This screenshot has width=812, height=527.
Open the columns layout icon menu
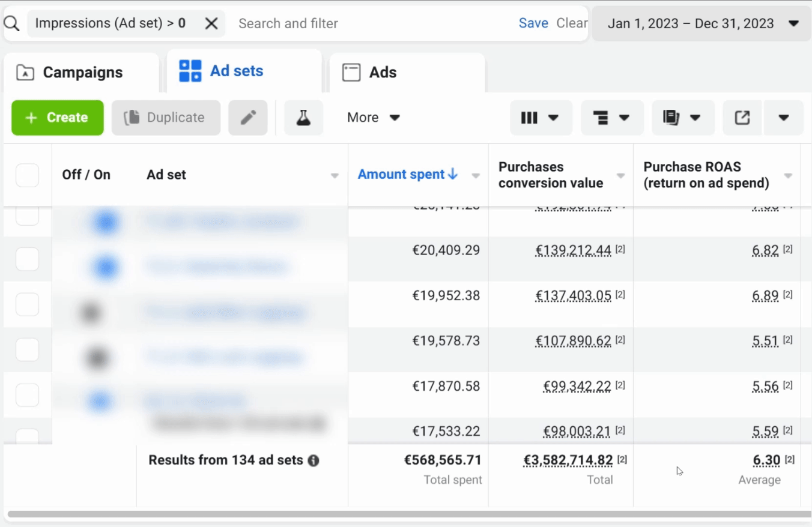click(540, 118)
